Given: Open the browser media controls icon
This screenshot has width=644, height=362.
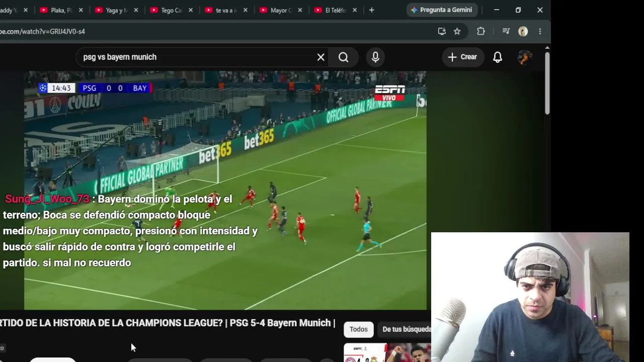Looking at the screenshot, I should click(x=506, y=31).
